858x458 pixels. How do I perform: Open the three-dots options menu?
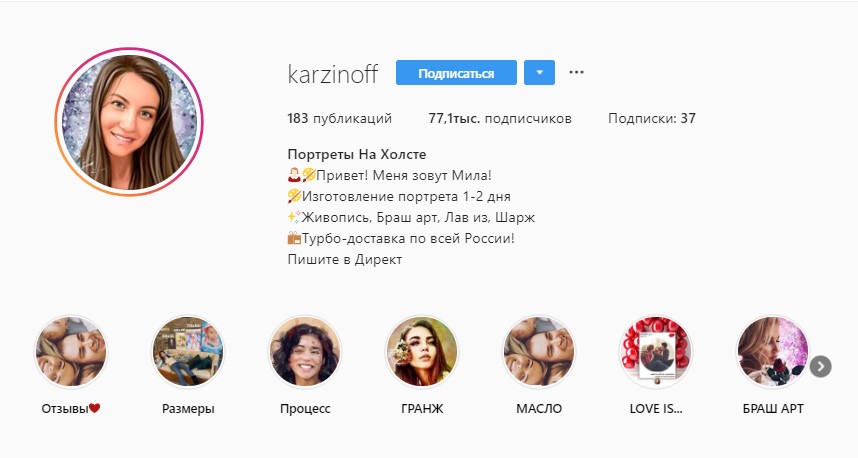pos(576,72)
